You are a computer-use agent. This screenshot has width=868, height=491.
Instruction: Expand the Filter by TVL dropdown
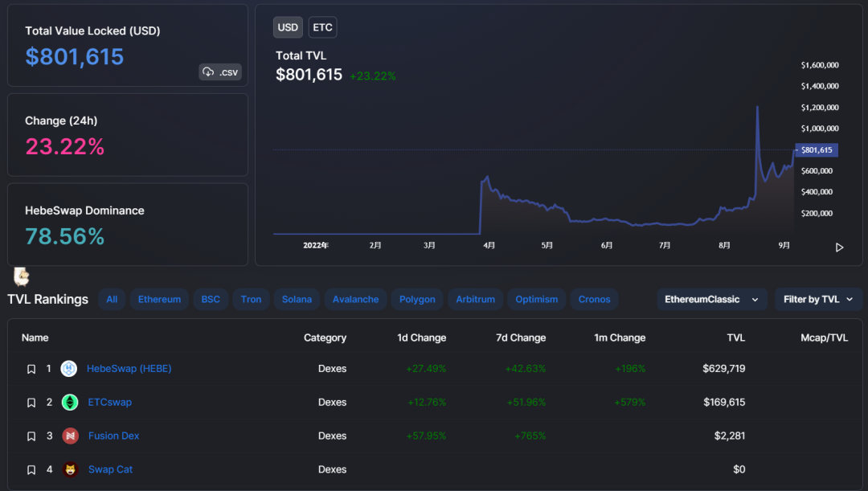[x=818, y=300]
